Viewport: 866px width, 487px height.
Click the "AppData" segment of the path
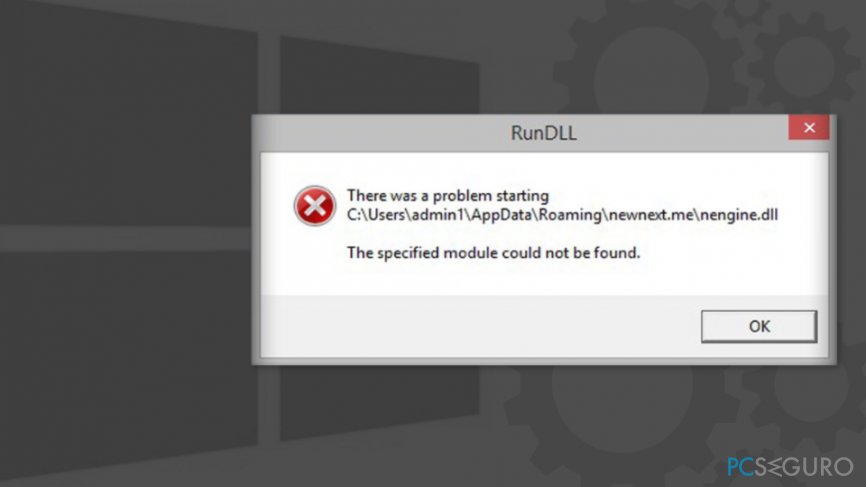501,215
